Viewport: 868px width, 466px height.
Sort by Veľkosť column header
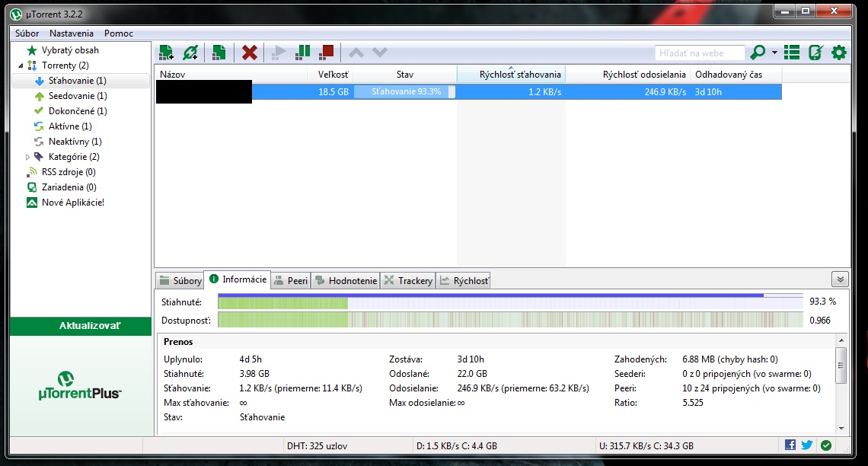point(330,74)
